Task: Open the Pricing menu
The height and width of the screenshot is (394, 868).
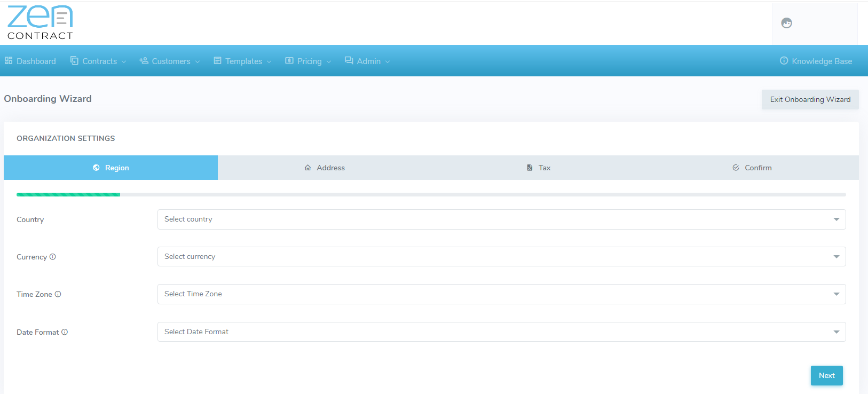Action: point(308,61)
